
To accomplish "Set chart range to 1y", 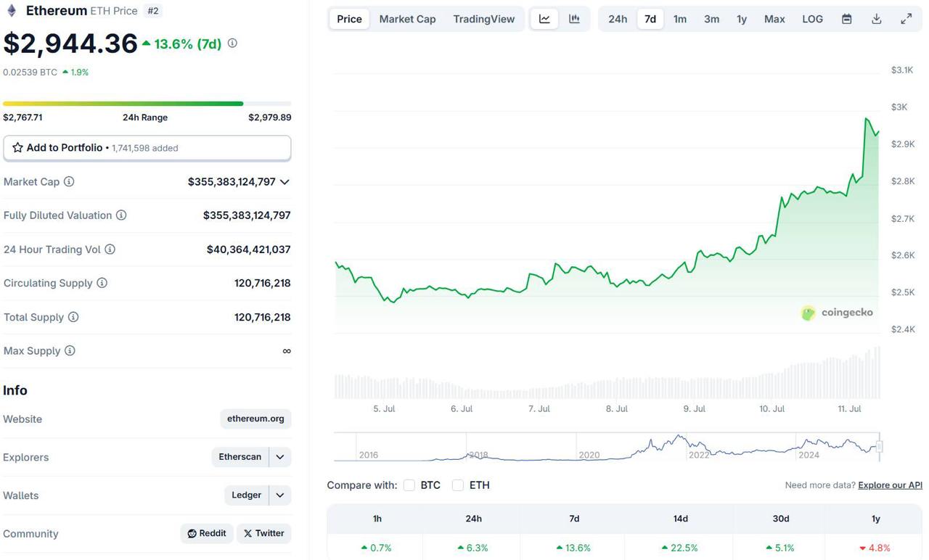I will tap(742, 19).
